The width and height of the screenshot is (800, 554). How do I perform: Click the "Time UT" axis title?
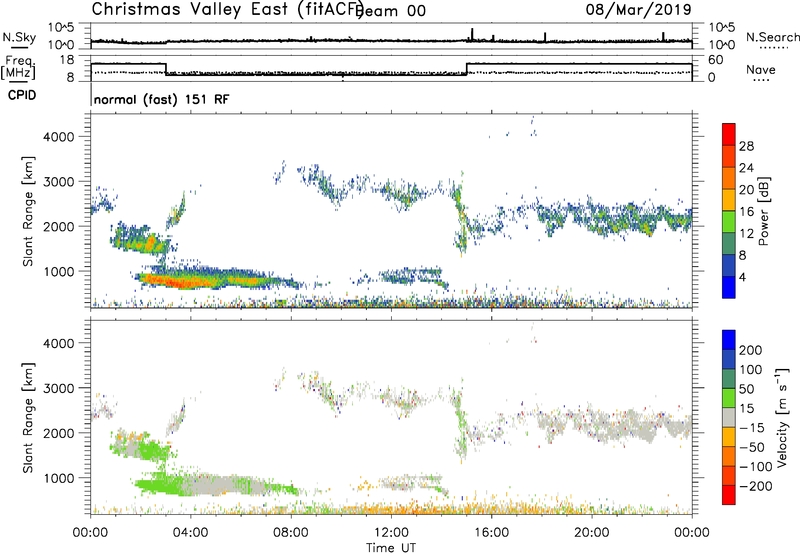[x=391, y=548]
